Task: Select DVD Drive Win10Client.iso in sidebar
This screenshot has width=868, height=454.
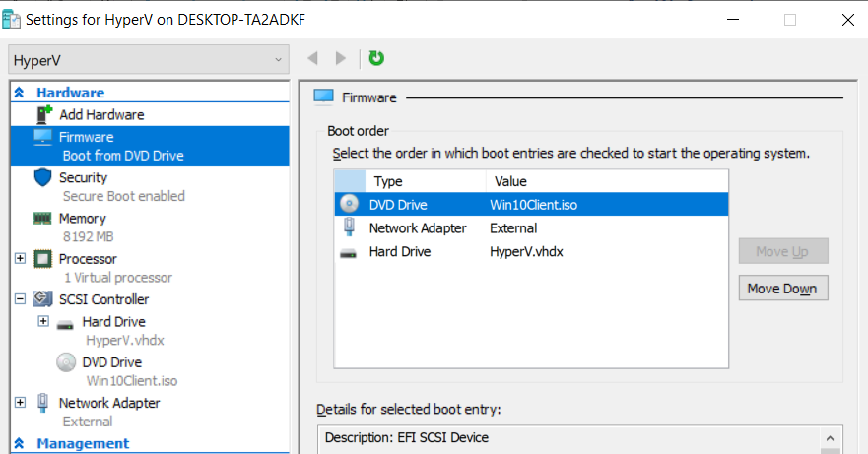Action: point(112,362)
